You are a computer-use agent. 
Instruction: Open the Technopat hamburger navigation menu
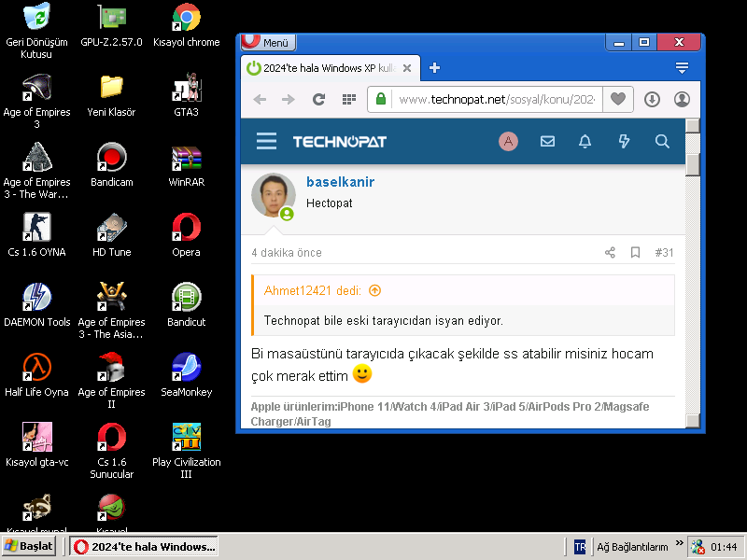tap(266, 142)
